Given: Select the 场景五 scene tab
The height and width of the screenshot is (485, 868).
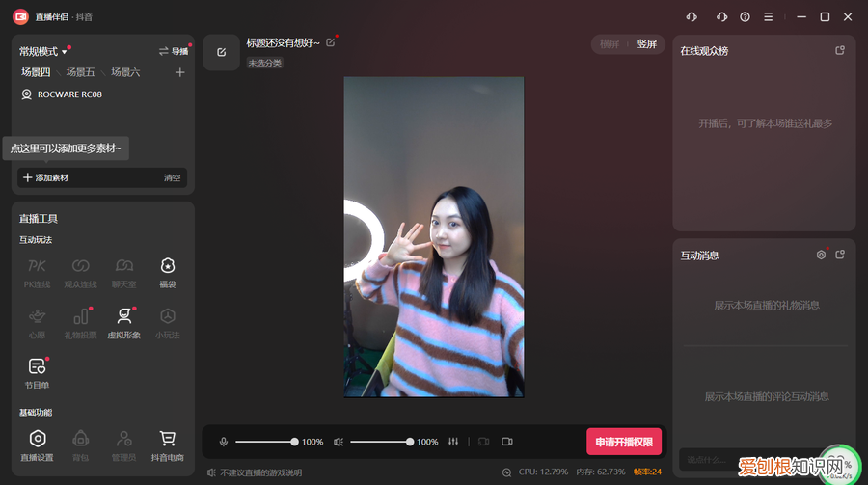Looking at the screenshot, I should pyautogui.click(x=81, y=72).
